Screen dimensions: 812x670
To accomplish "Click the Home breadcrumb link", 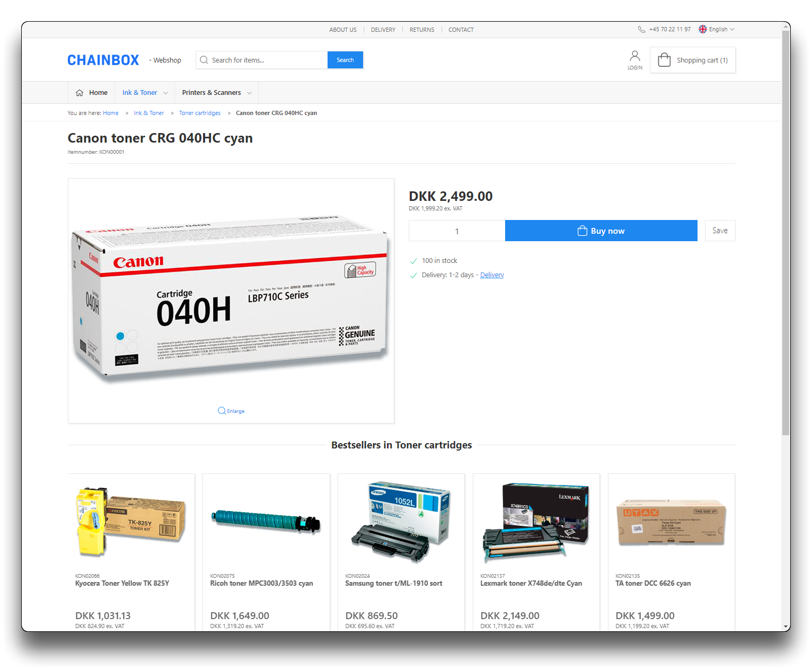I will tap(111, 113).
